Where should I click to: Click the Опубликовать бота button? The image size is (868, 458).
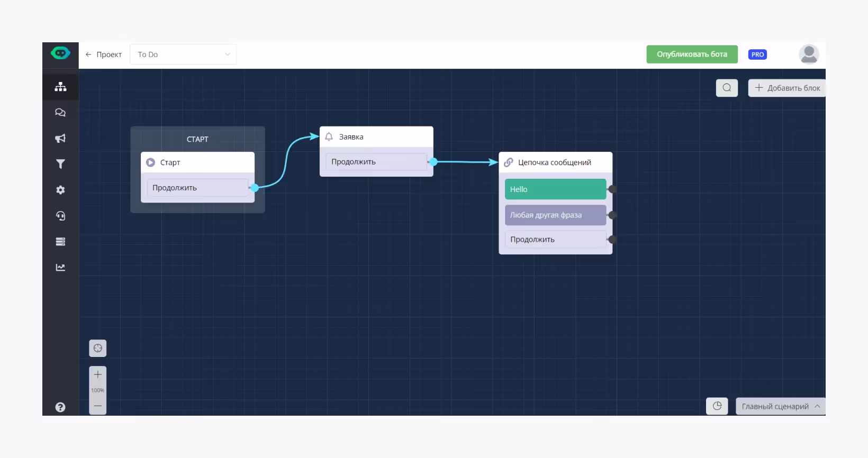[x=692, y=54]
